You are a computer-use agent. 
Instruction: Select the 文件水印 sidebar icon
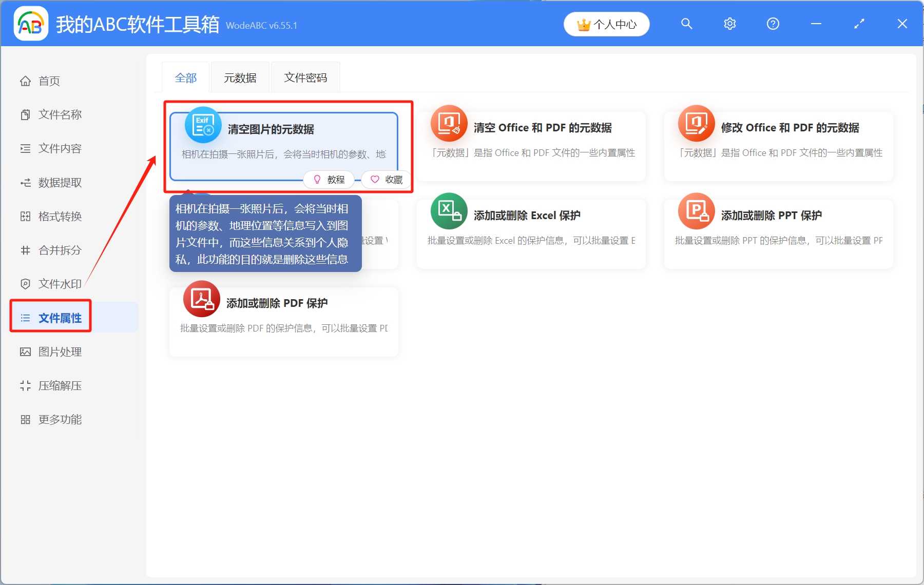click(58, 284)
